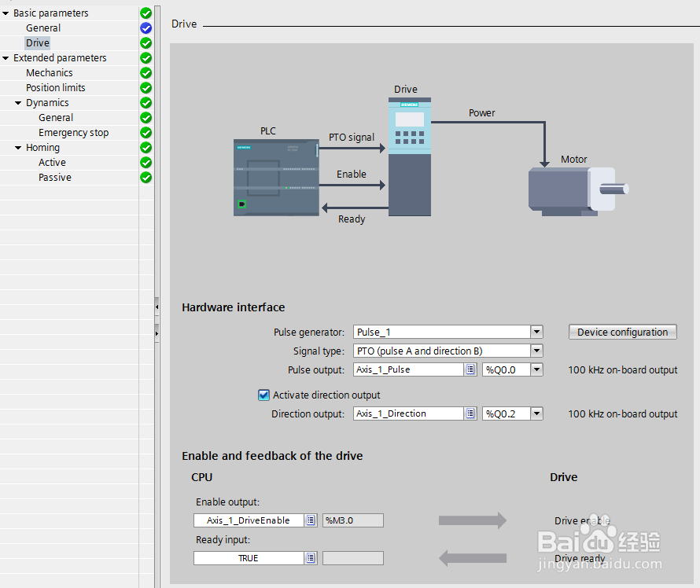Open Emergency stop settings
Image resolution: width=700 pixels, height=588 pixels.
(x=74, y=133)
